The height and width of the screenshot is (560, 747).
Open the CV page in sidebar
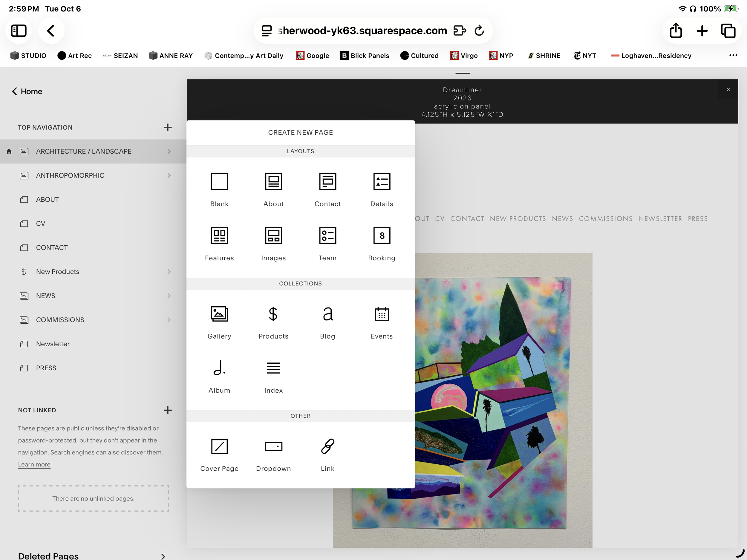click(x=93, y=223)
